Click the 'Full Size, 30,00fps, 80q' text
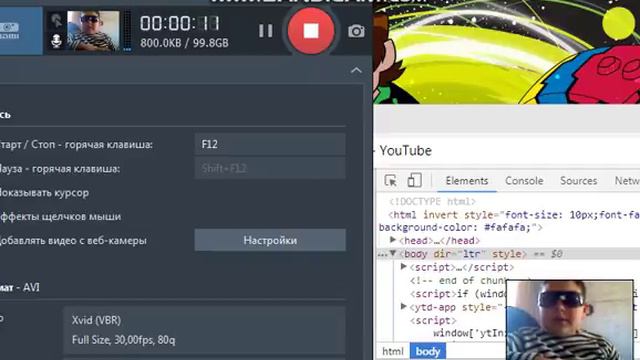 tap(123, 340)
